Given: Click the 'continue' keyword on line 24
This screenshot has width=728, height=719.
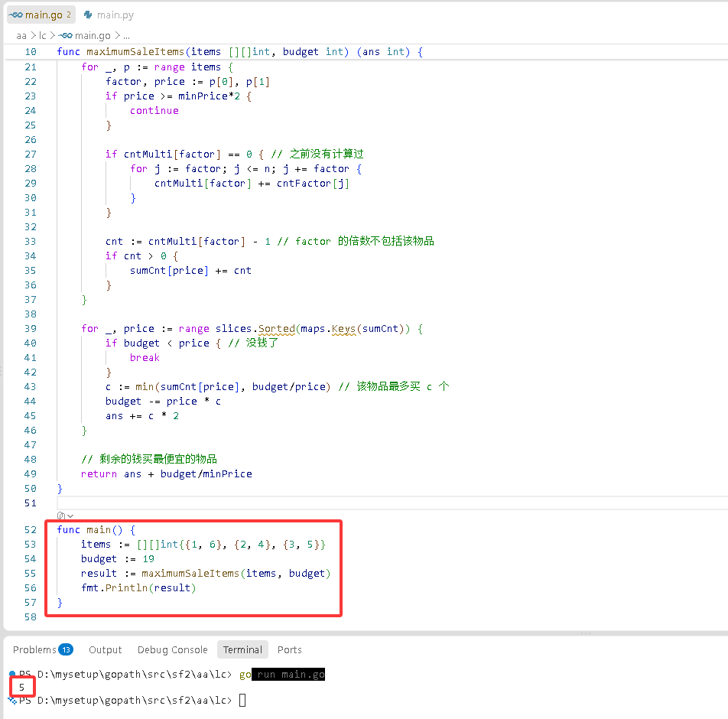Looking at the screenshot, I should [154, 111].
